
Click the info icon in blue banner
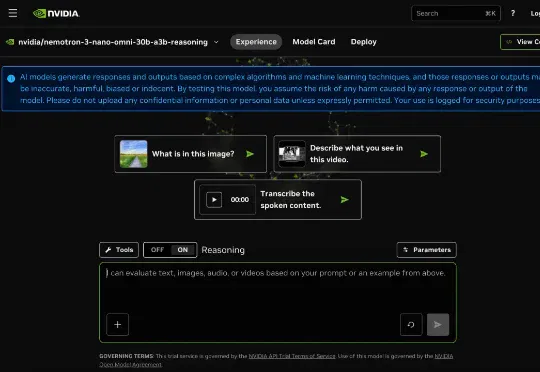tap(11, 79)
